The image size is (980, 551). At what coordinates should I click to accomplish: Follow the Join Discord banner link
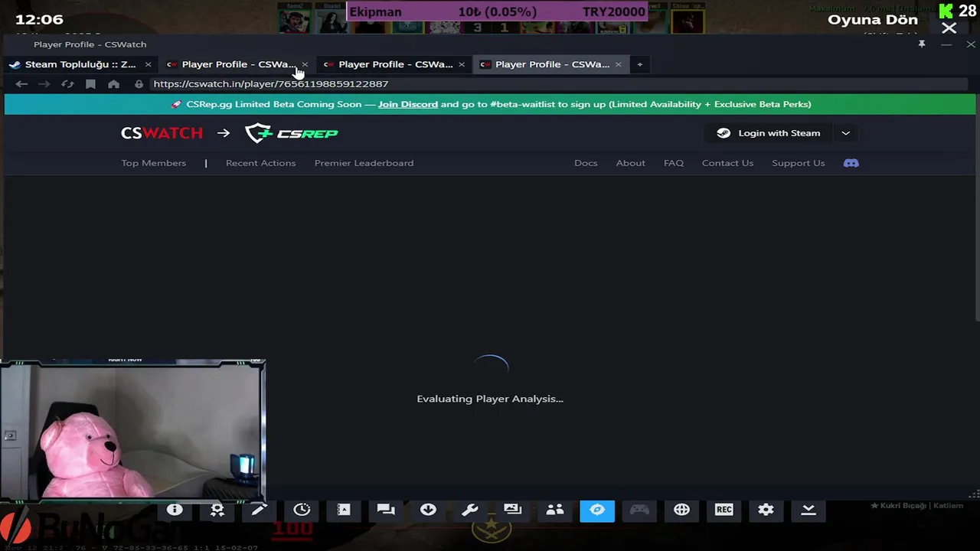[x=408, y=104]
